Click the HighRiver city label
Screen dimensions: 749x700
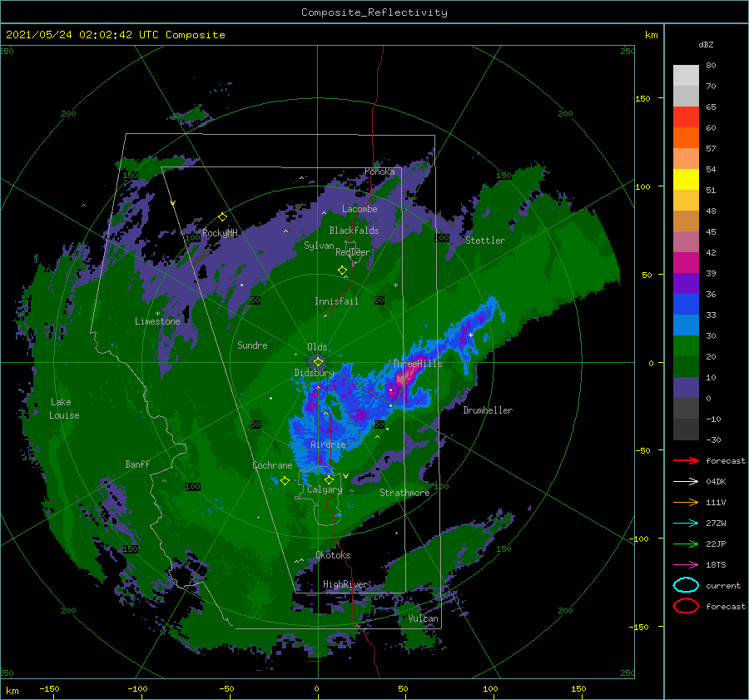345,584
